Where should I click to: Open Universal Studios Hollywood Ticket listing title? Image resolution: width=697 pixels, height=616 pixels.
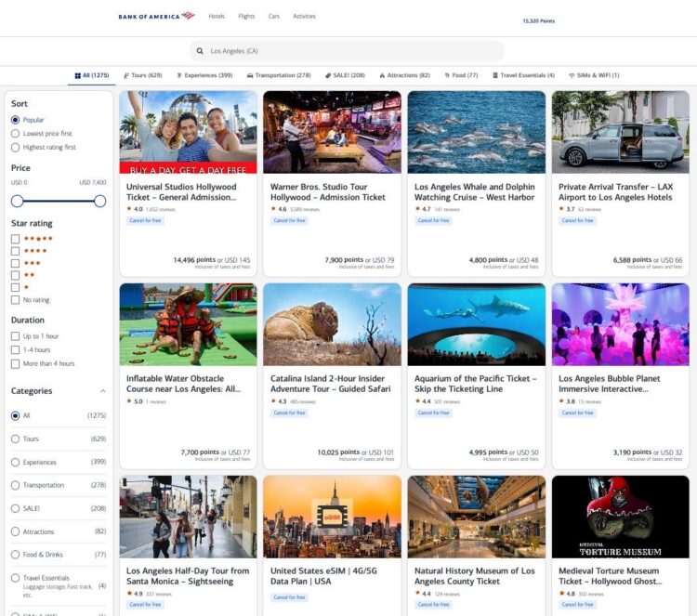pos(181,192)
